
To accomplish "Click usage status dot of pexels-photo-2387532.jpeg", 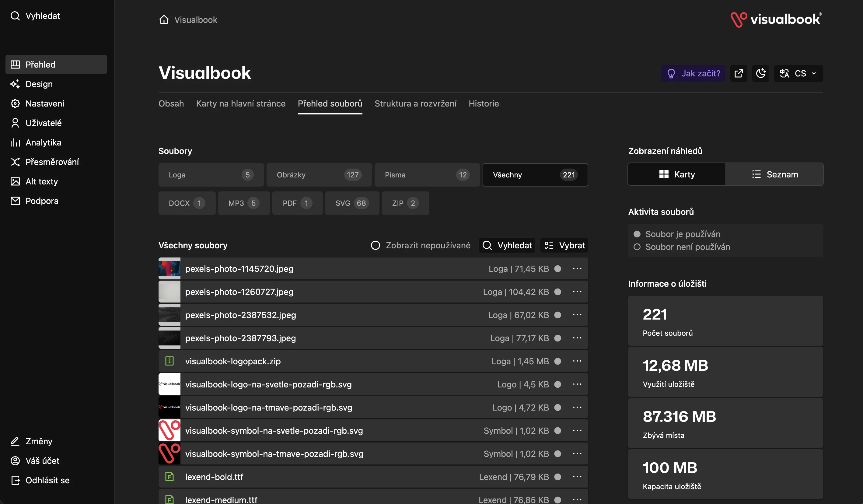I will click(x=557, y=315).
